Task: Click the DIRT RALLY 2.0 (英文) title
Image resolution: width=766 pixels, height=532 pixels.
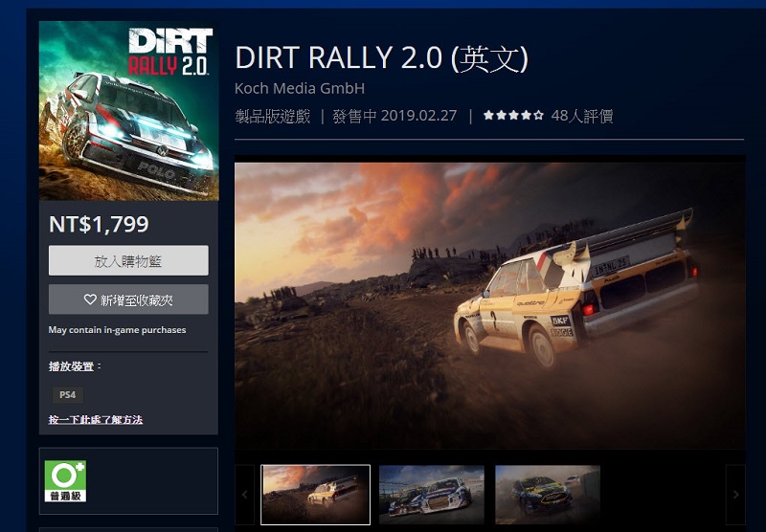Action: [381, 57]
